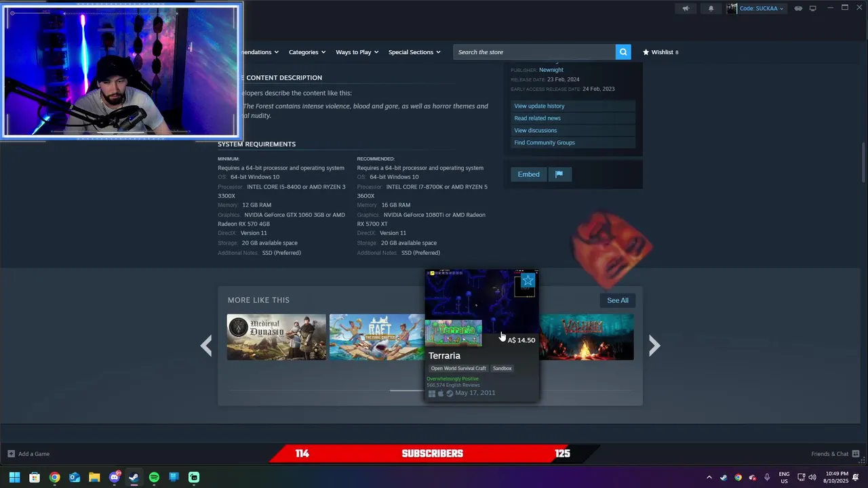Open the Windows Start menu
Image resolution: width=868 pixels, height=488 pixels.
(x=14, y=477)
